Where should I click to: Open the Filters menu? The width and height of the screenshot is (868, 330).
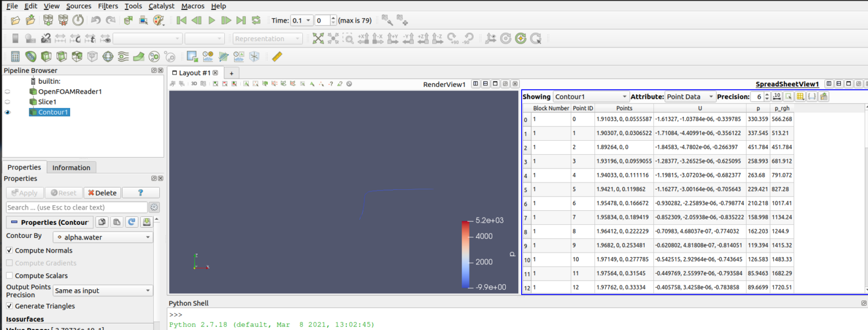pos(108,6)
